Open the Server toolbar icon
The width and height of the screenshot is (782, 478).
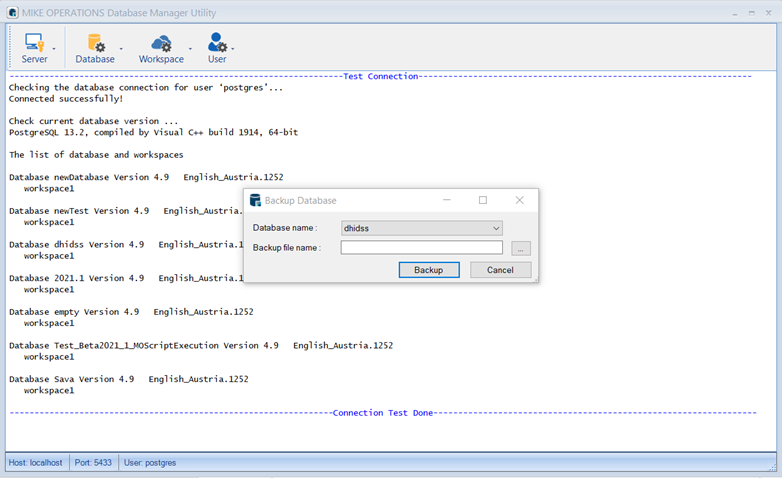coord(34,48)
